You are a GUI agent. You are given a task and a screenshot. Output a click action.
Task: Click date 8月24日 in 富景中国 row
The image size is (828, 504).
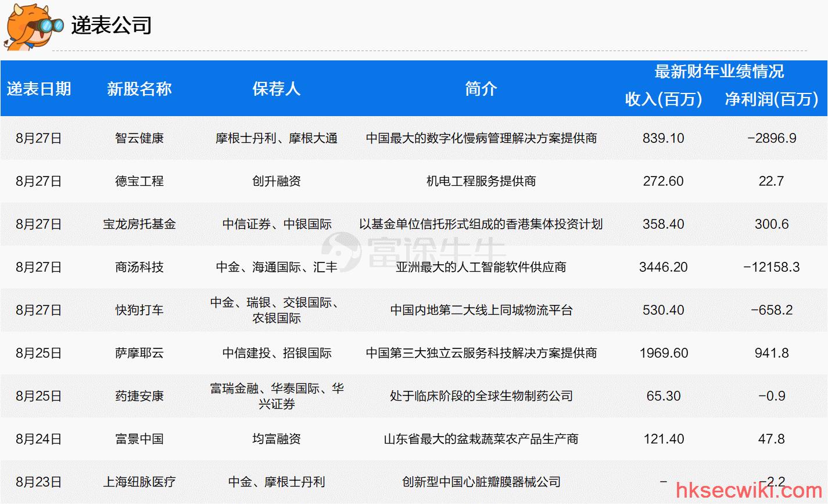point(39,439)
